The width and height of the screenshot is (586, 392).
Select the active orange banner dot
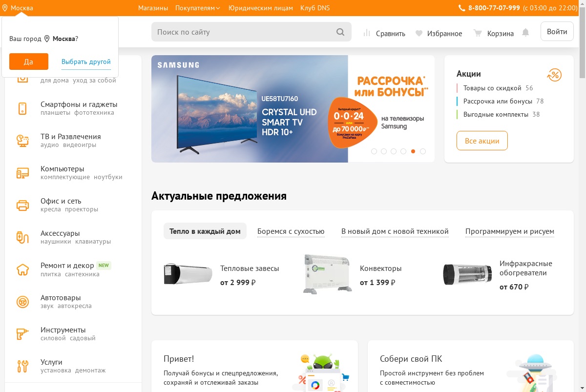413,151
